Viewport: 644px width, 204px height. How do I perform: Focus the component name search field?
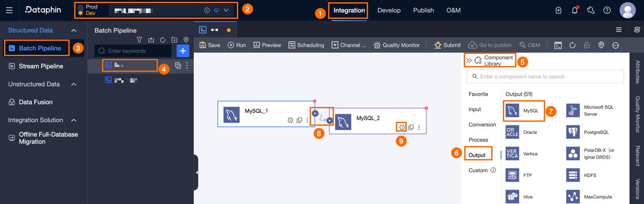[x=545, y=76]
